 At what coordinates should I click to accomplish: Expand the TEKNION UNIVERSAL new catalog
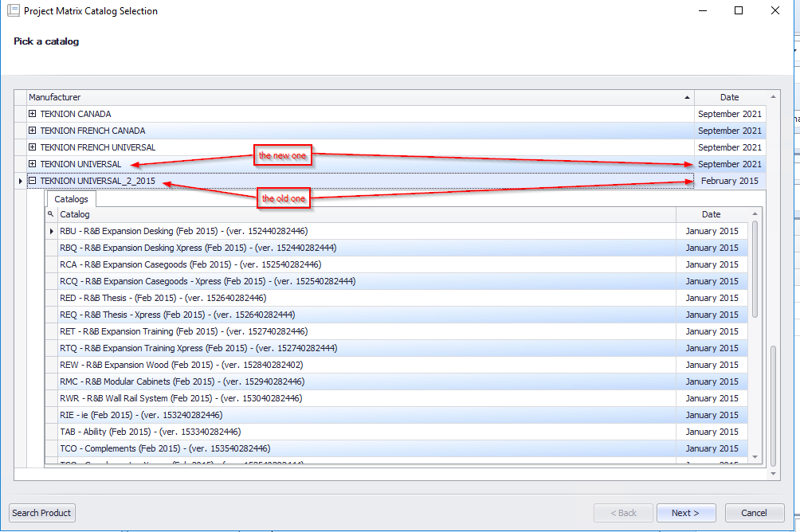point(33,164)
